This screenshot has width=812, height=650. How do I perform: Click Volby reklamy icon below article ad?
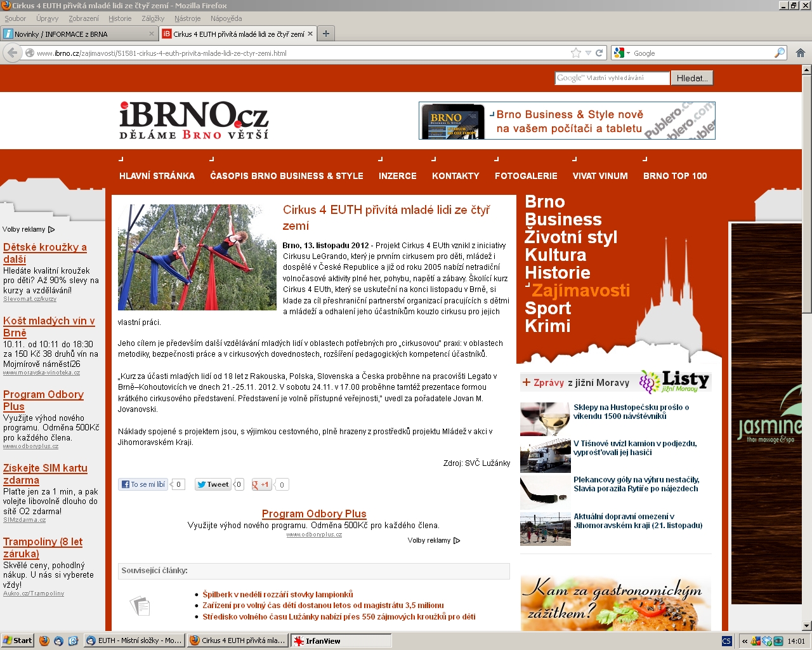pos(457,541)
